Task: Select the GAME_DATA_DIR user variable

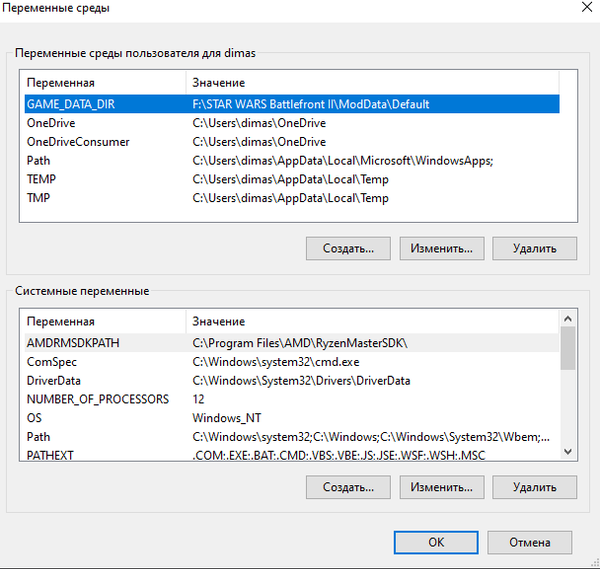Action: click(292, 104)
